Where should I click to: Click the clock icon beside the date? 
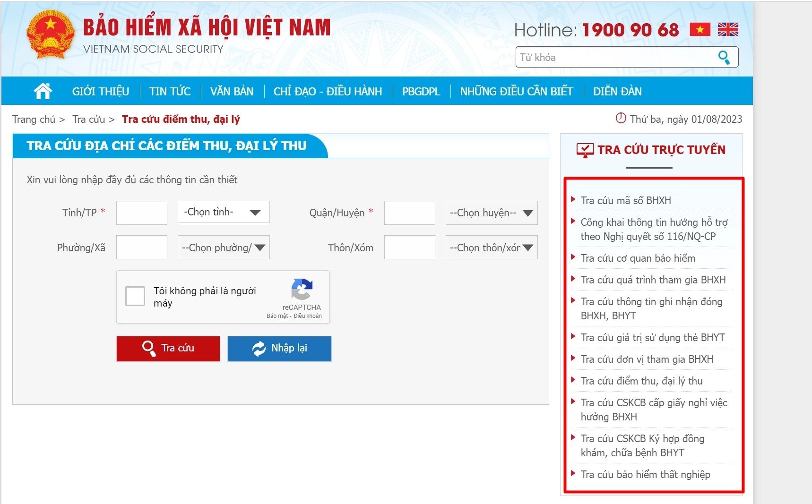[621, 118]
